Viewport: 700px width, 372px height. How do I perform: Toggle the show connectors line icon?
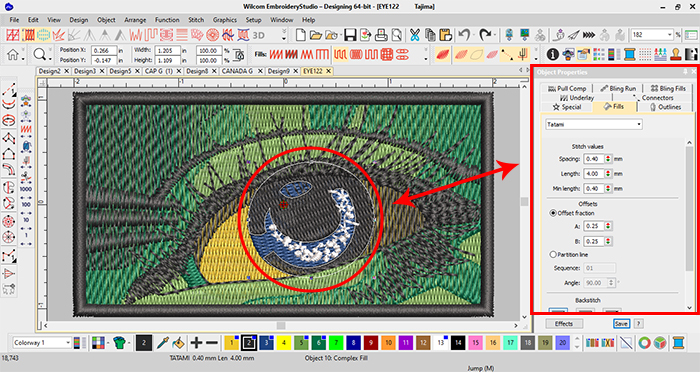(507, 54)
